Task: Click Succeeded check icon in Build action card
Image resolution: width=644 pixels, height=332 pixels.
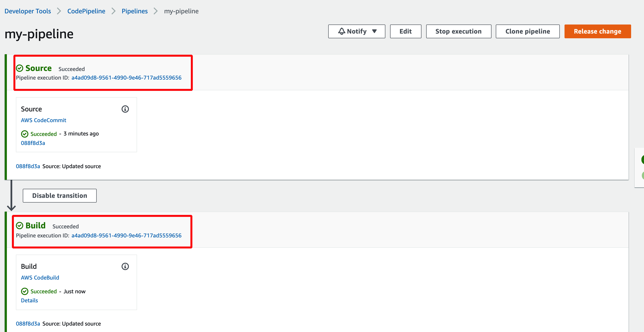Action: click(x=24, y=292)
